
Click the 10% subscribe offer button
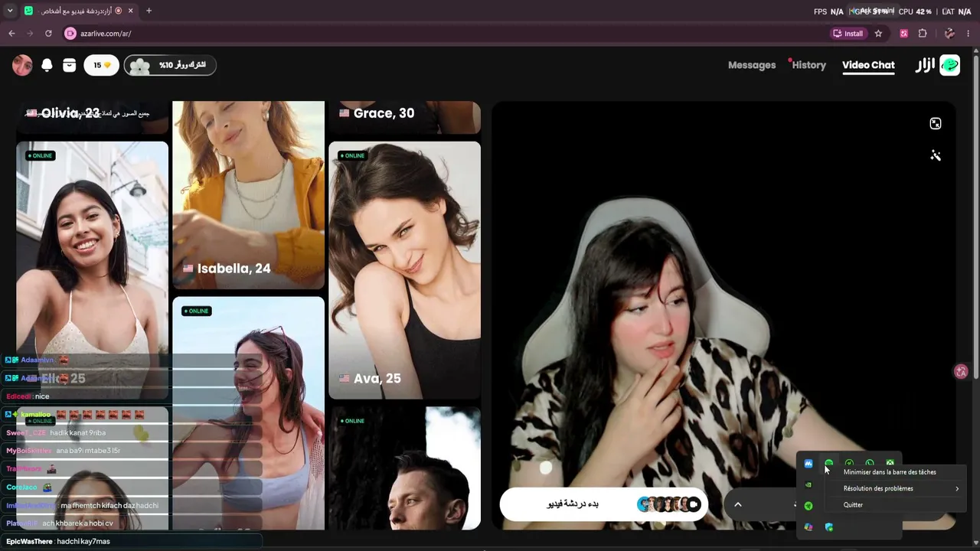tap(170, 65)
